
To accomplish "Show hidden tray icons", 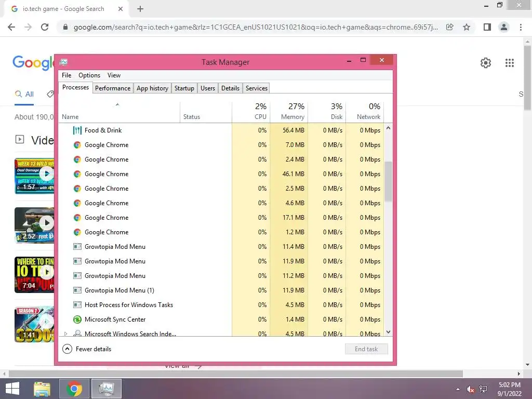I will click(x=458, y=389).
